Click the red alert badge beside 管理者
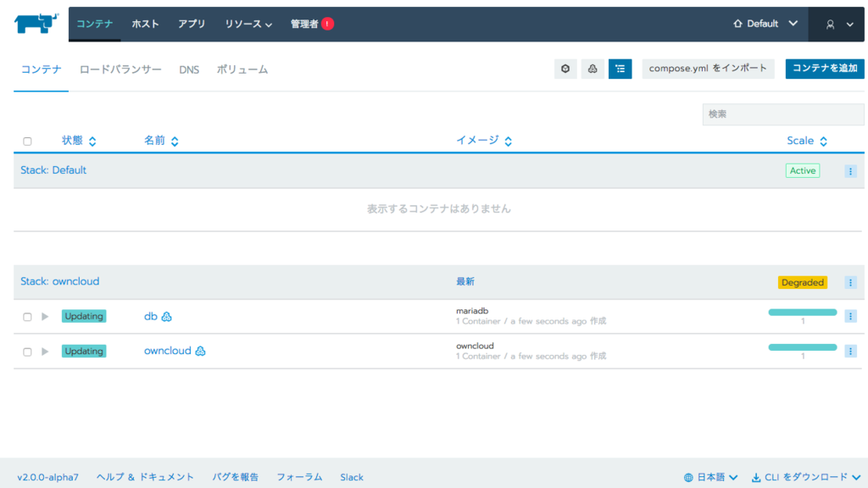Viewport: 868px width, 488px height. point(328,24)
